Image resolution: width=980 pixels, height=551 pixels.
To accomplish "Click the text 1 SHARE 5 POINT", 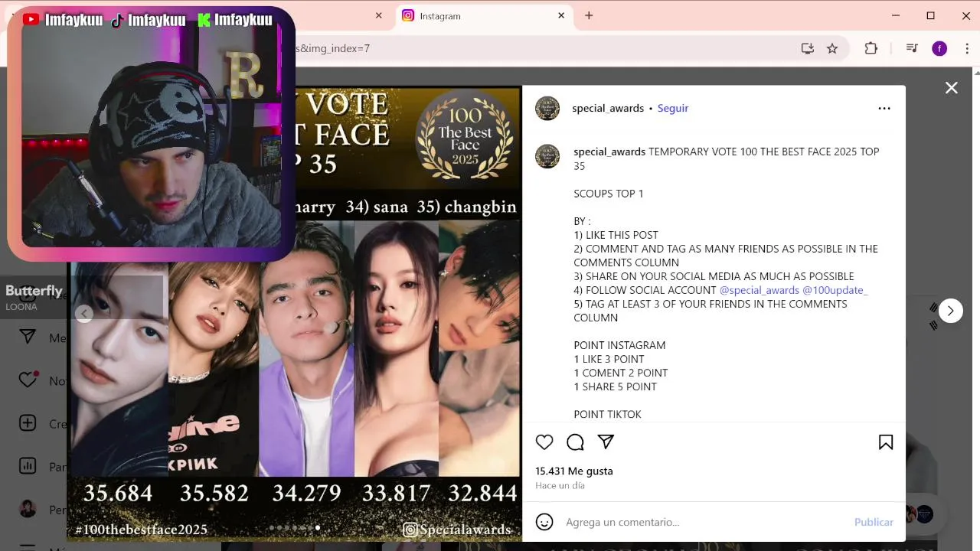I will [616, 386].
